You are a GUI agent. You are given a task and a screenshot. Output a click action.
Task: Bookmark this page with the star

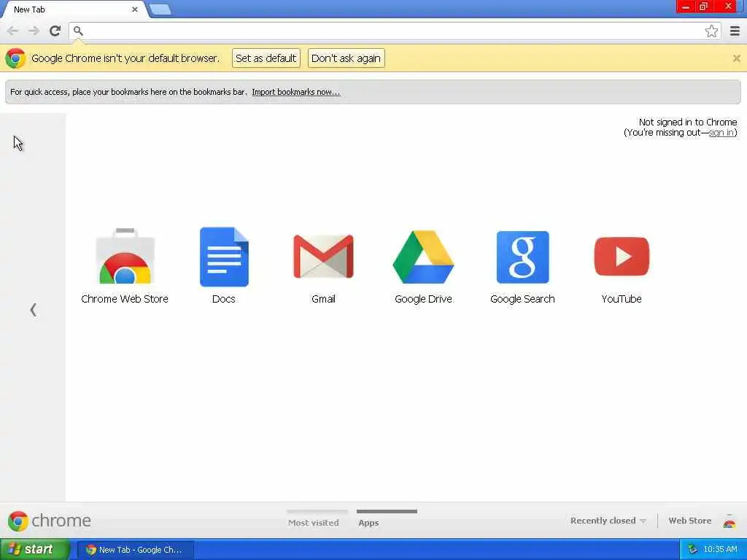click(x=711, y=31)
